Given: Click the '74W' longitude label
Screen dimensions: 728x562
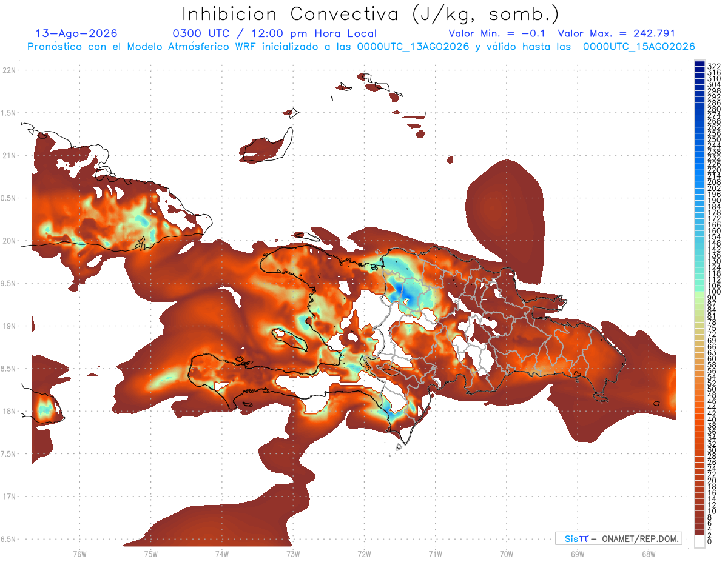Looking at the screenshot, I should [x=221, y=554].
